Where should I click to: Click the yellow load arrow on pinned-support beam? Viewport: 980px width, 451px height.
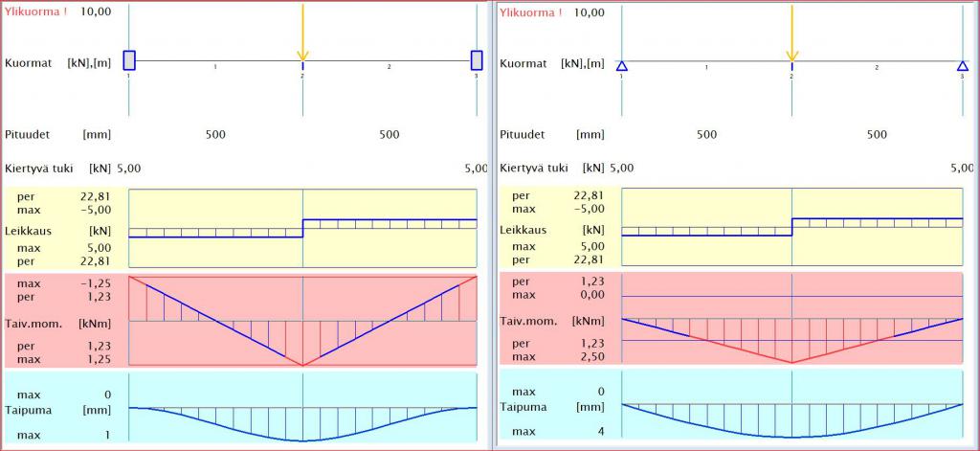pyautogui.click(x=791, y=34)
